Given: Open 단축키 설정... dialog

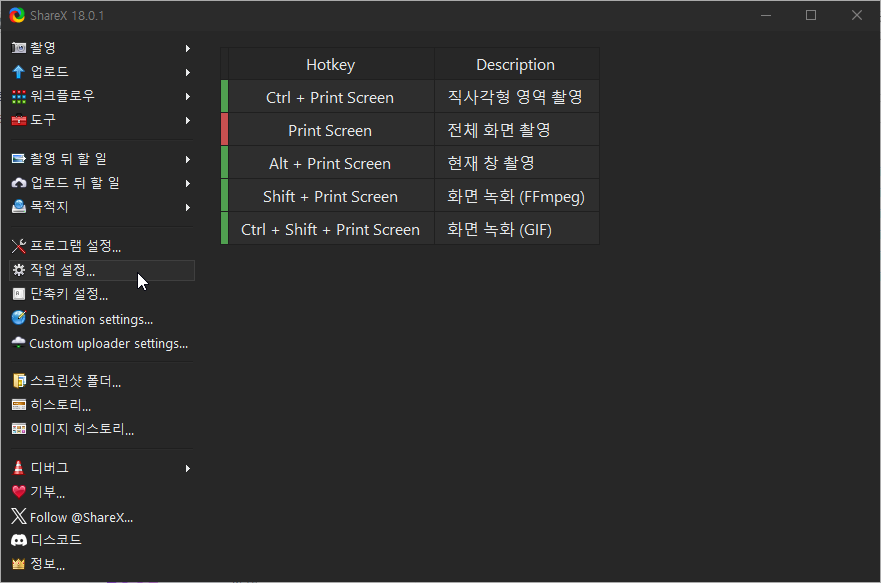Looking at the screenshot, I should [102, 294].
